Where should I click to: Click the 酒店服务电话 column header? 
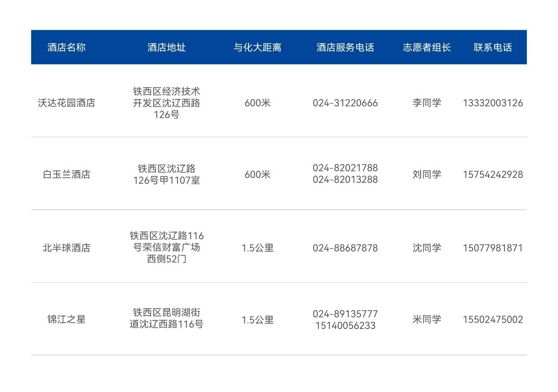345,48
